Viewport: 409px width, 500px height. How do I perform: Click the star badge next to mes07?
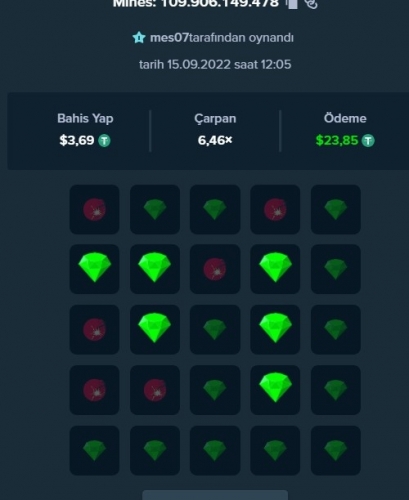click(x=139, y=38)
